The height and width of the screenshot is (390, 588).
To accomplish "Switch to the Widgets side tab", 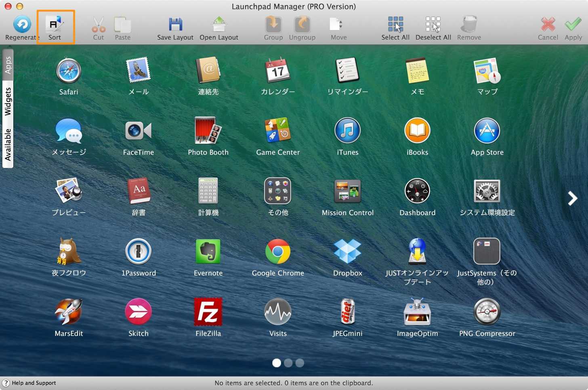I will click(8, 102).
